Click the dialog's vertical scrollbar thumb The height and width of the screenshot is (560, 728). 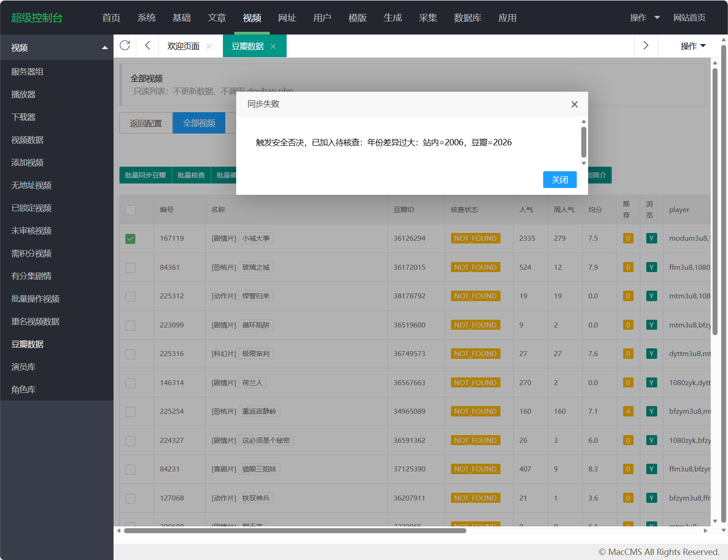click(x=584, y=142)
